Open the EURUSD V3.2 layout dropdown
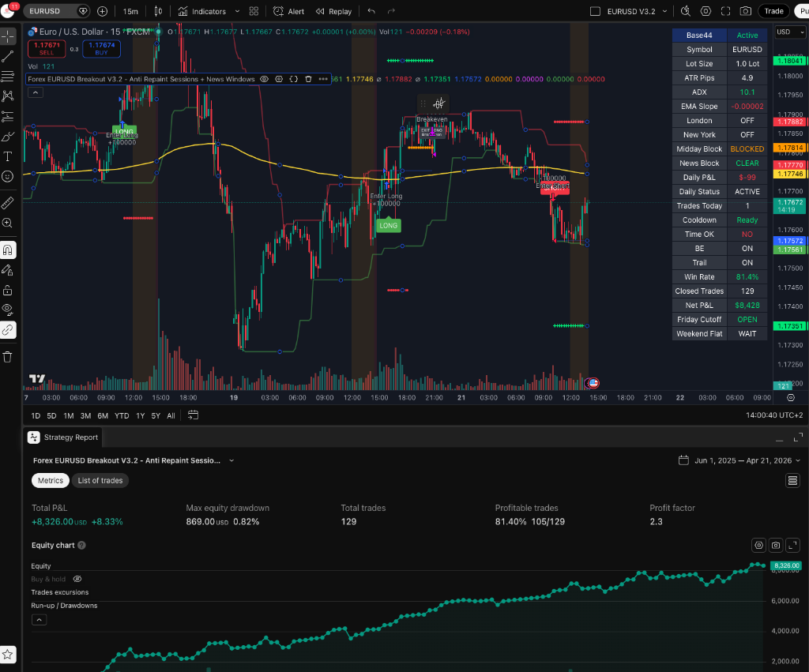809x672 pixels. click(x=637, y=11)
